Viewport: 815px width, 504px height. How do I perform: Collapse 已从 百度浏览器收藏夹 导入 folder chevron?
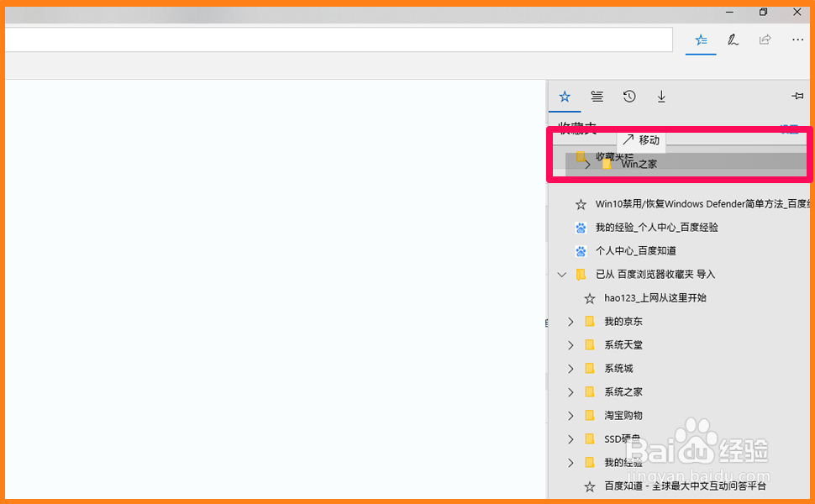pyautogui.click(x=562, y=275)
